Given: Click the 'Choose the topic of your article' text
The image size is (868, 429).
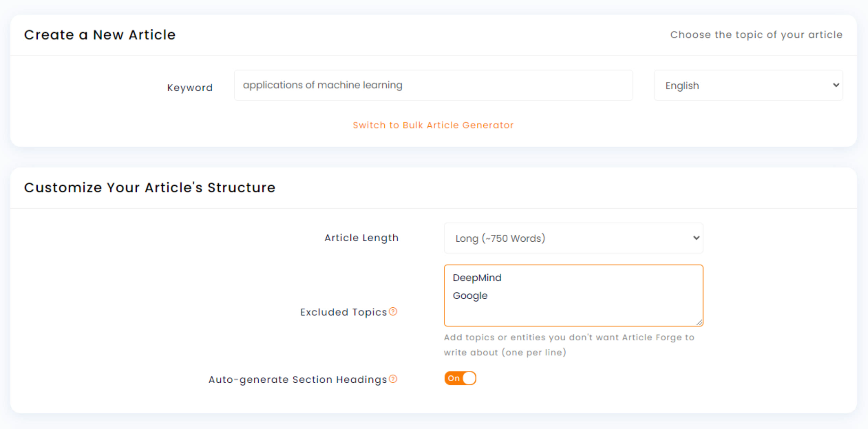Looking at the screenshot, I should pos(756,35).
